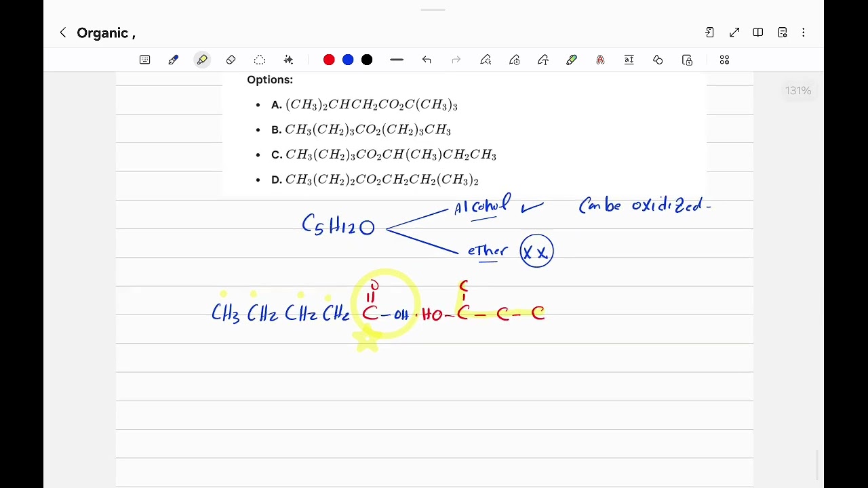Select the shape auto-fix pen icon
Viewport: 868px width, 488px height.
coord(486,60)
